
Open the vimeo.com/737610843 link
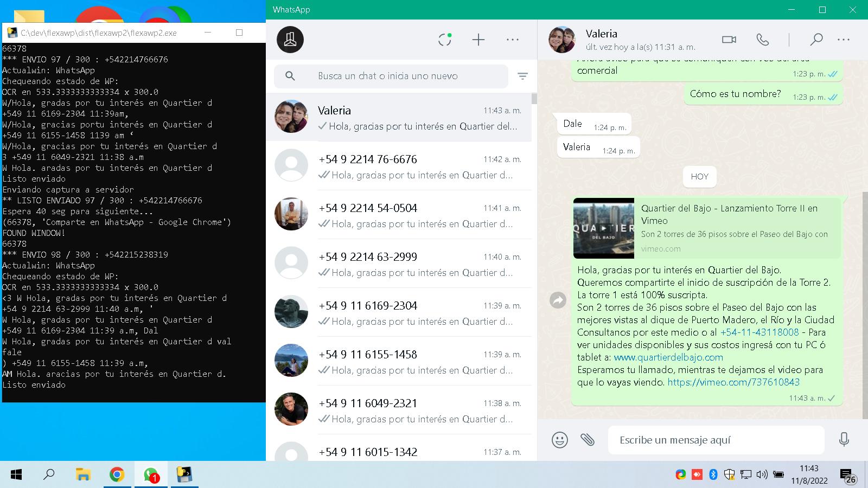coord(733,382)
